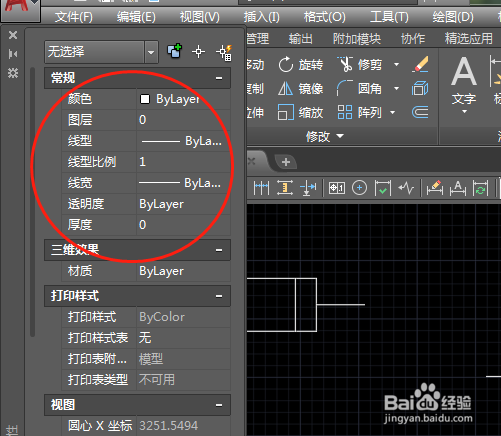Click the dimension break icon

308,188
